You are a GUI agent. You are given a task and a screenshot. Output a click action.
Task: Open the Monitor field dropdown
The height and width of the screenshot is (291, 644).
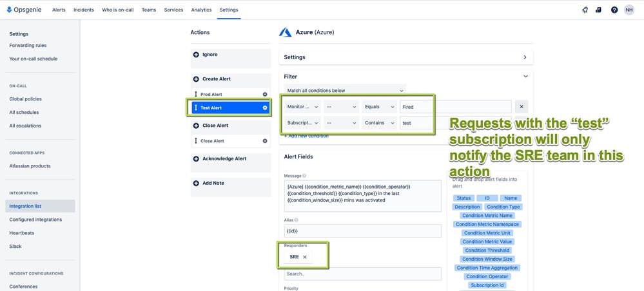pos(302,107)
